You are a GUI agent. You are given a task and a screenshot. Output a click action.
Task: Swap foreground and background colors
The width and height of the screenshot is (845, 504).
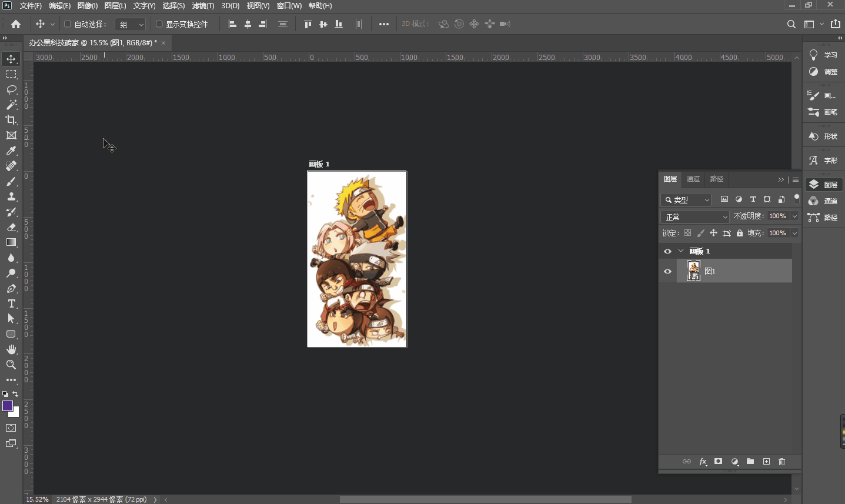tap(15, 394)
